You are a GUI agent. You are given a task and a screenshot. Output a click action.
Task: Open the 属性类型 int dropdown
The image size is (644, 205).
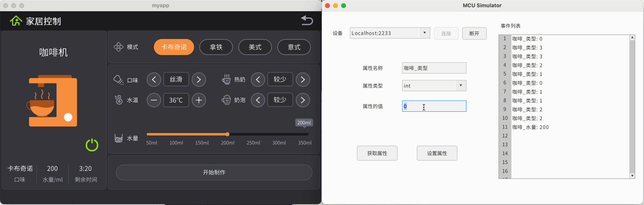tap(434, 86)
